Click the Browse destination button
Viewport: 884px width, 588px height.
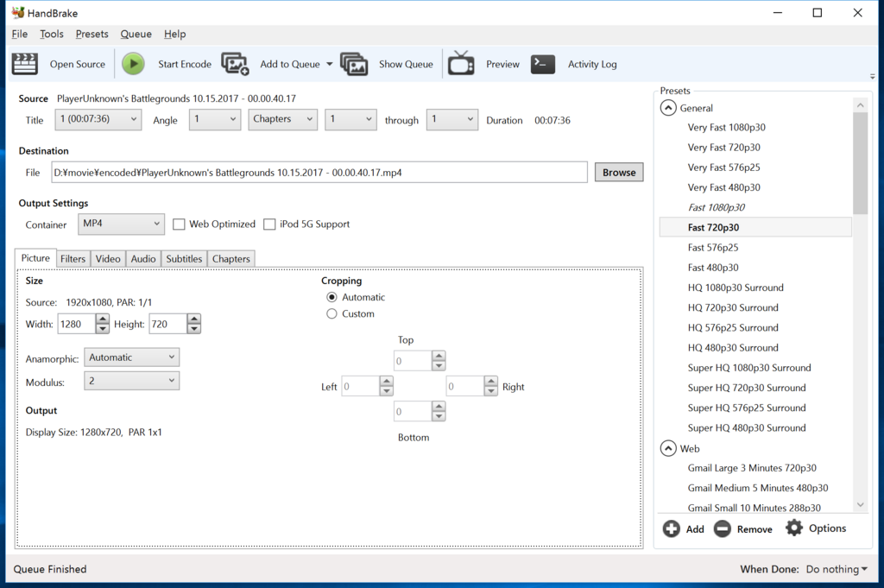[619, 173]
